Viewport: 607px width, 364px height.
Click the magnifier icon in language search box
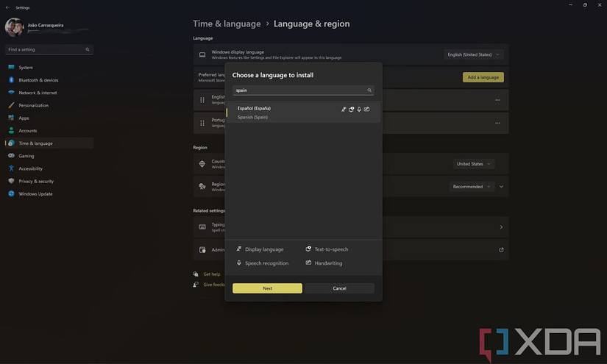[369, 90]
